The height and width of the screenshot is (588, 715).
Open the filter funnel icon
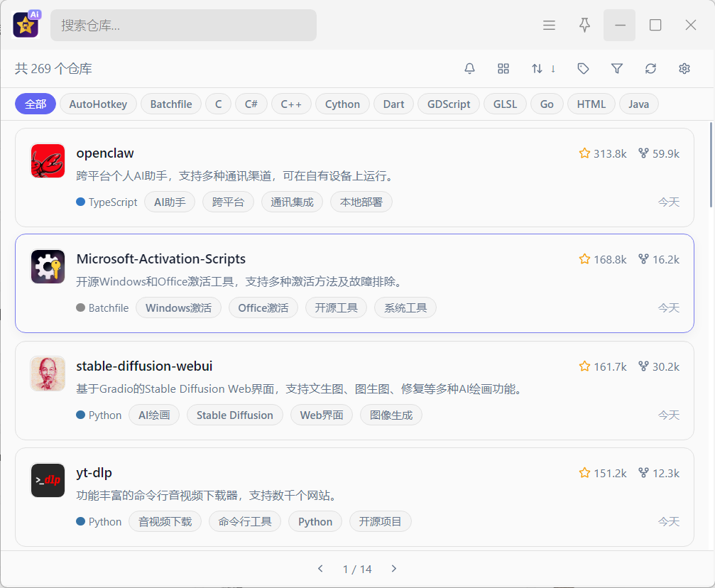click(617, 69)
